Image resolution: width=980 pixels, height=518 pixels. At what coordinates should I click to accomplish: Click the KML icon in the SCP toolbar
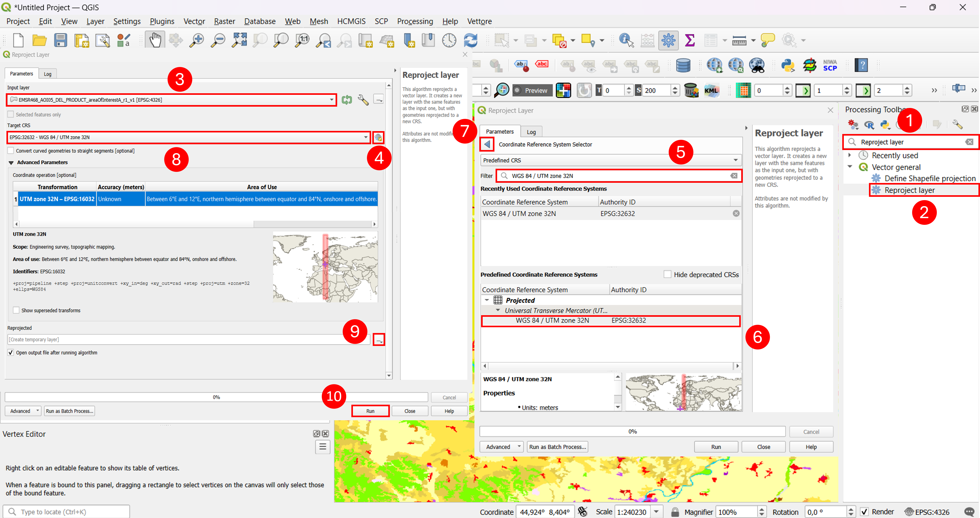click(x=711, y=91)
